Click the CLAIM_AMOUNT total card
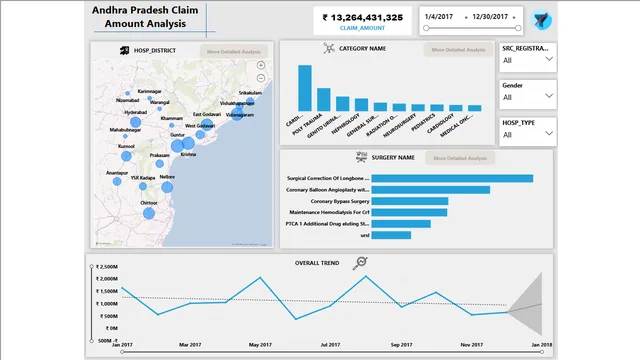Viewport: 640px width, 360px height. pos(362,21)
